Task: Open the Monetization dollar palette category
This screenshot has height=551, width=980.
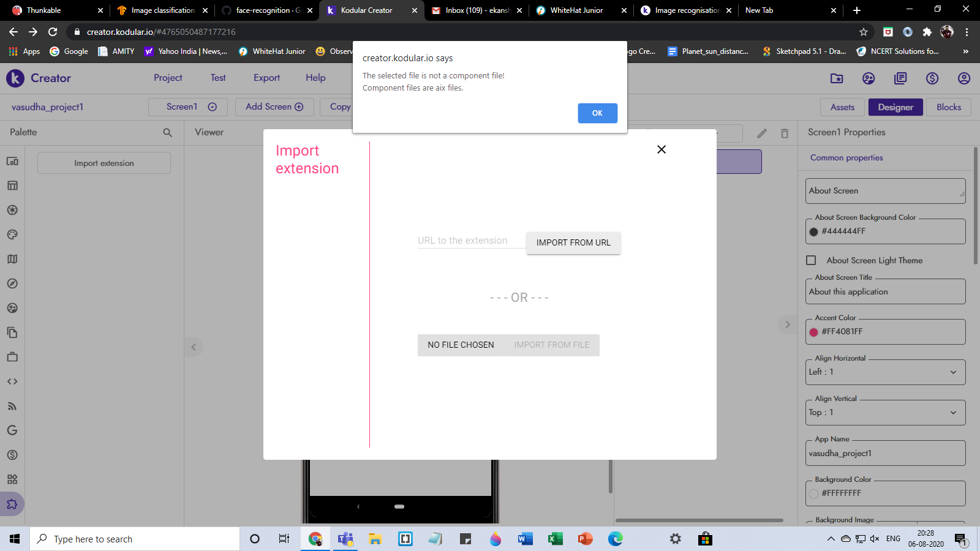Action: [12, 455]
